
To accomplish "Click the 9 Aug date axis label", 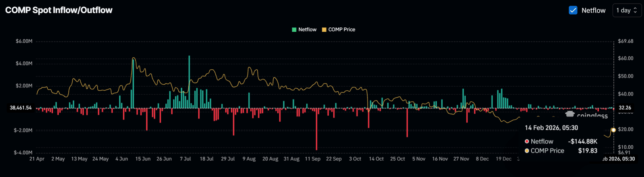I will (x=249, y=159).
